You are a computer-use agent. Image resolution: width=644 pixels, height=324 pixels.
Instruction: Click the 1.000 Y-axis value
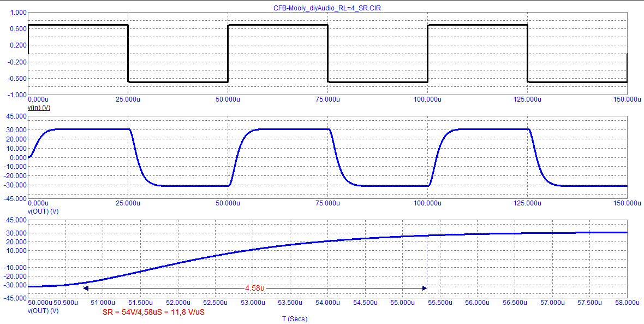(x=18, y=13)
